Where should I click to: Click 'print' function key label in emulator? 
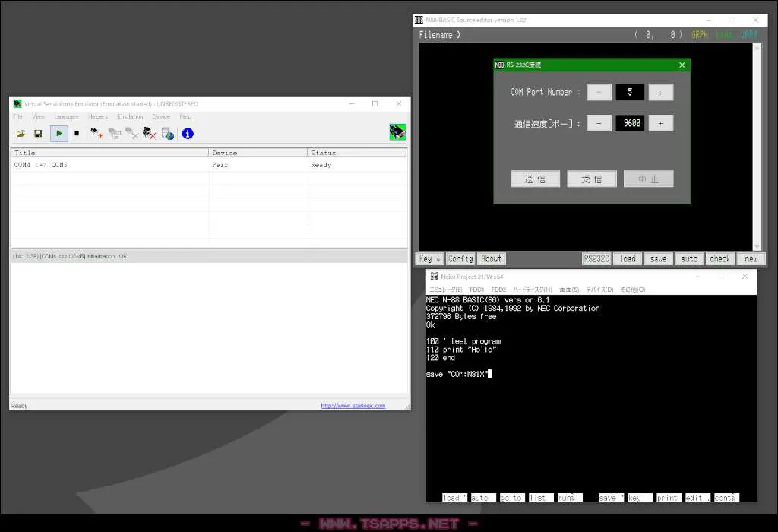669,497
